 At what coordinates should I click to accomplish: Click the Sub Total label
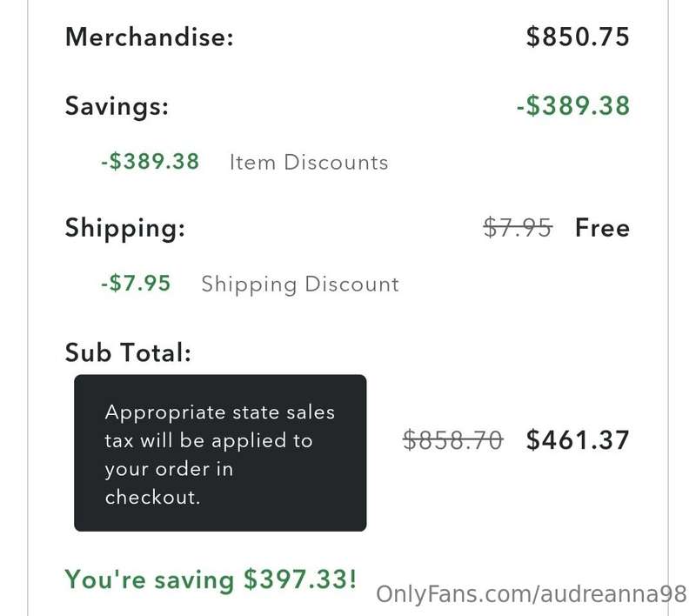point(128,353)
